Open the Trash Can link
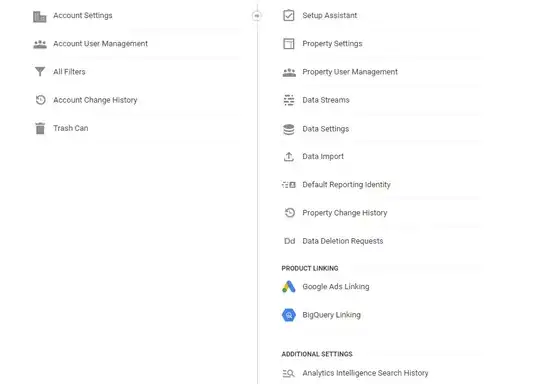The width and height of the screenshot is (540, 384). [x=71, y=128]
